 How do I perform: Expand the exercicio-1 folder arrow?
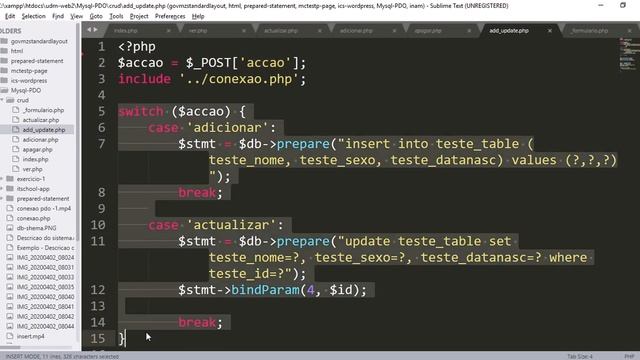pyautogui.click(x=2, y=179)
